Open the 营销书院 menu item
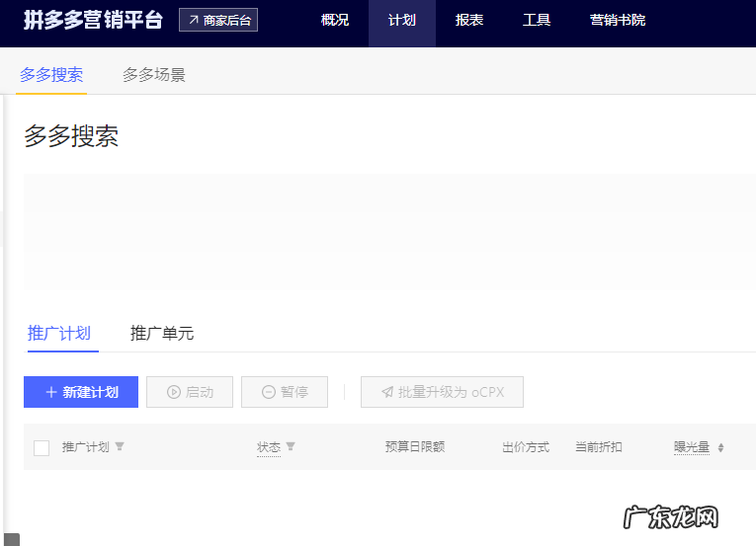The width and height of the screenshot is (756, 546). point(617,20)
